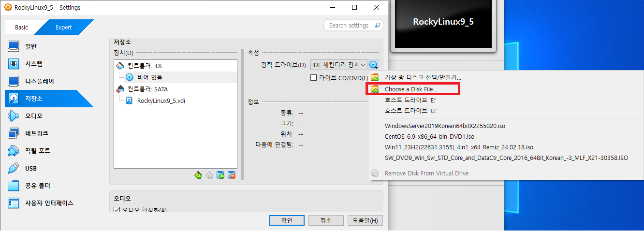Click icon next to 가상 광 디스크 선택/만들기
Image resolution: width=644 pixels, height=231 pixels.
[375, 77]
